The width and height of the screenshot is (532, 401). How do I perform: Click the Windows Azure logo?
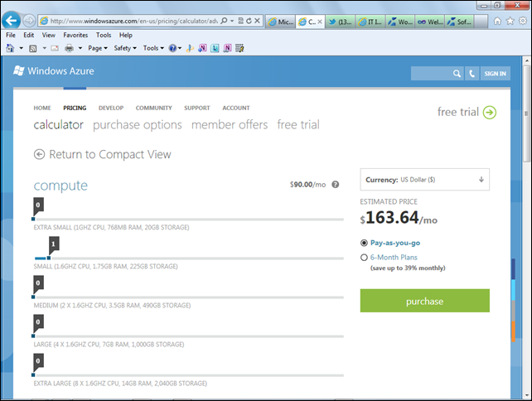click(54, 71)
